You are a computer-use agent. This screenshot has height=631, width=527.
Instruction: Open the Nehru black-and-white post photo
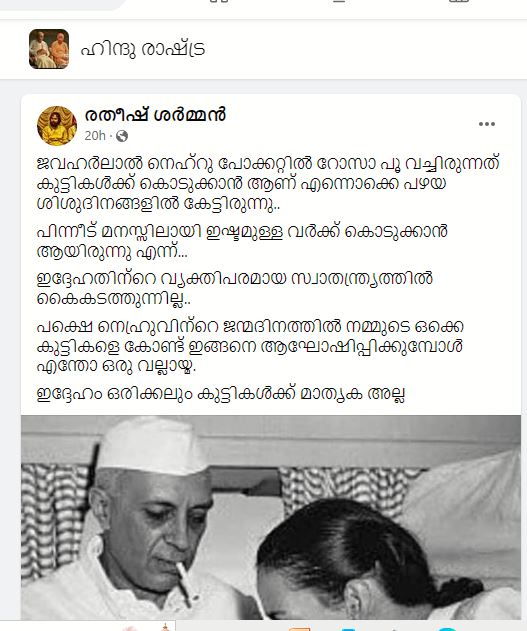click(271, 518)
